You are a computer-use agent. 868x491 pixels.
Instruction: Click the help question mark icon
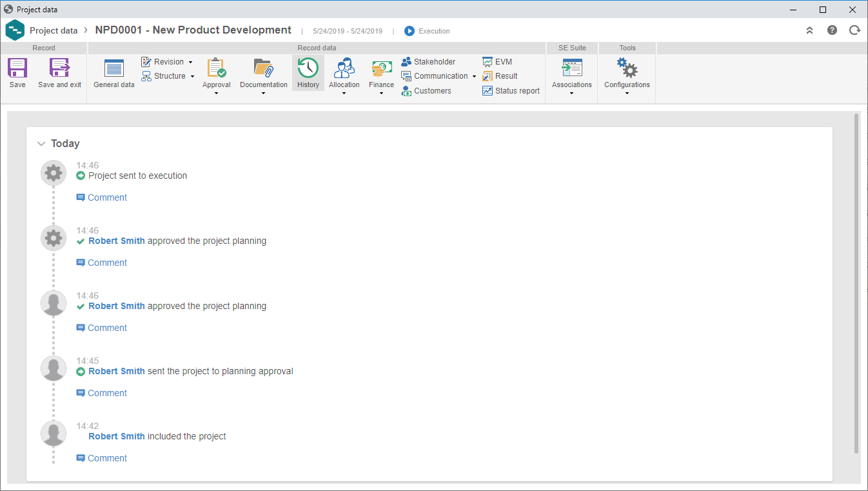tap(833, 30)
